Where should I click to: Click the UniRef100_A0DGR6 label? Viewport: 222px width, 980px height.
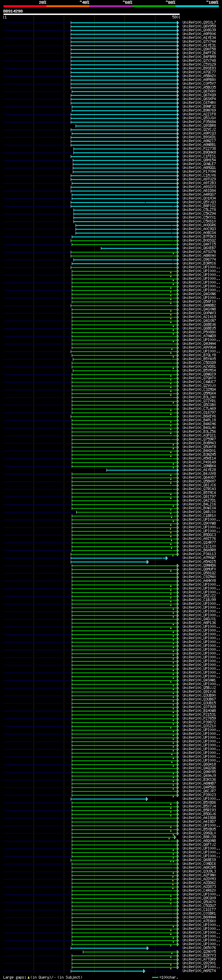199,225
